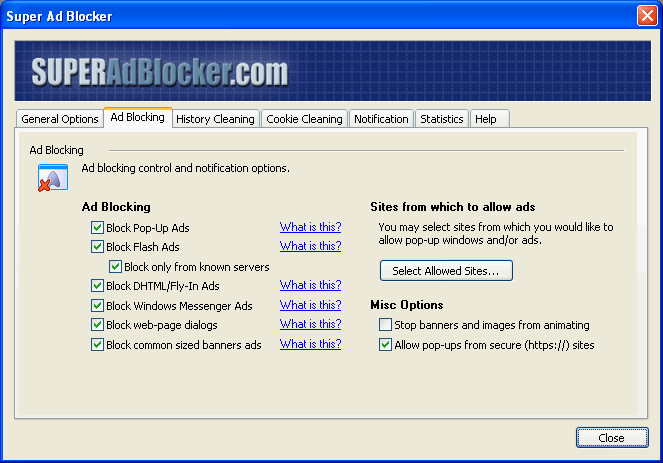Open the Help tab

tap(490, 119)
